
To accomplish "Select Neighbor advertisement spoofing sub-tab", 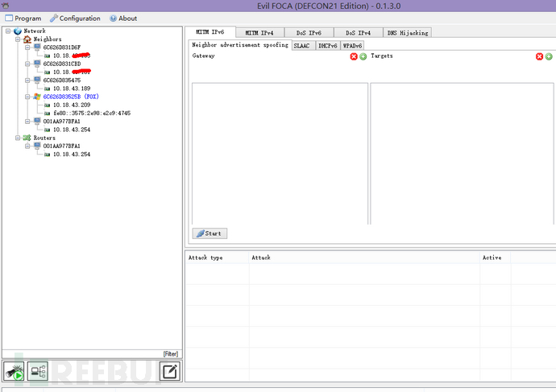I will [x=240, y=44].
